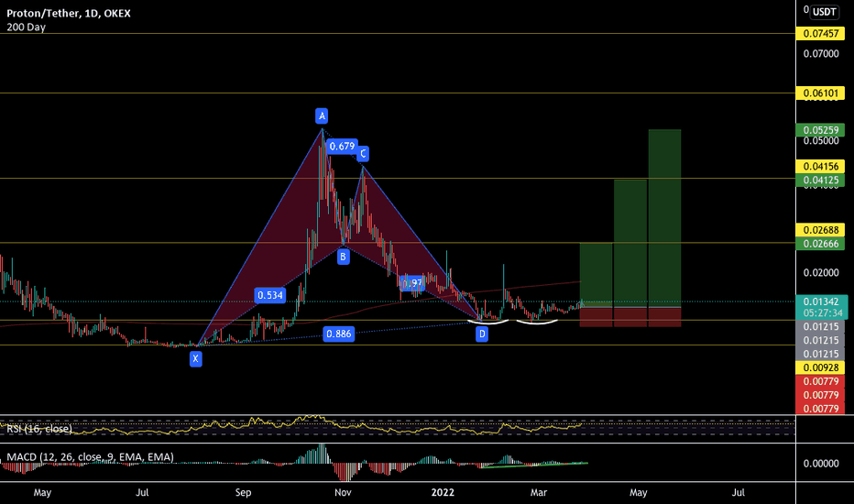This screenshot has width=854, height=504.
Task: Select the yellow 0.02688 price label
Action: tap(821, 230)
